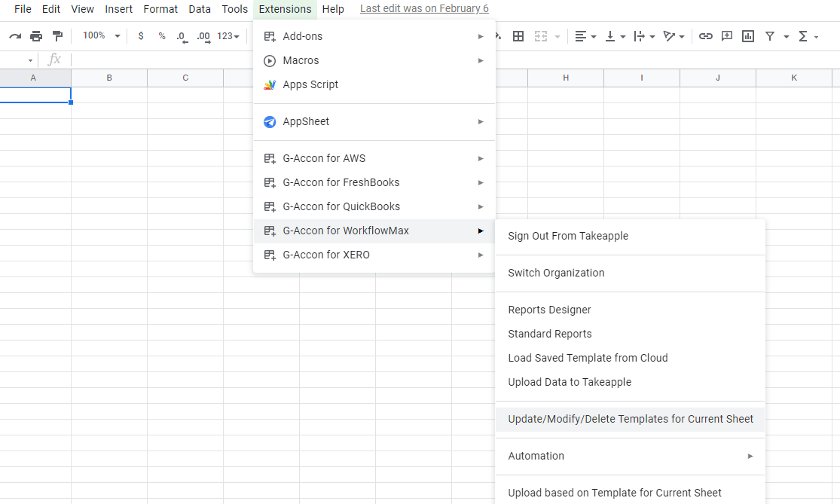This screenshot has height=504, width=840.
Task: Open 'Last edit was on February 6' link
Action: [x=424, y=8]
